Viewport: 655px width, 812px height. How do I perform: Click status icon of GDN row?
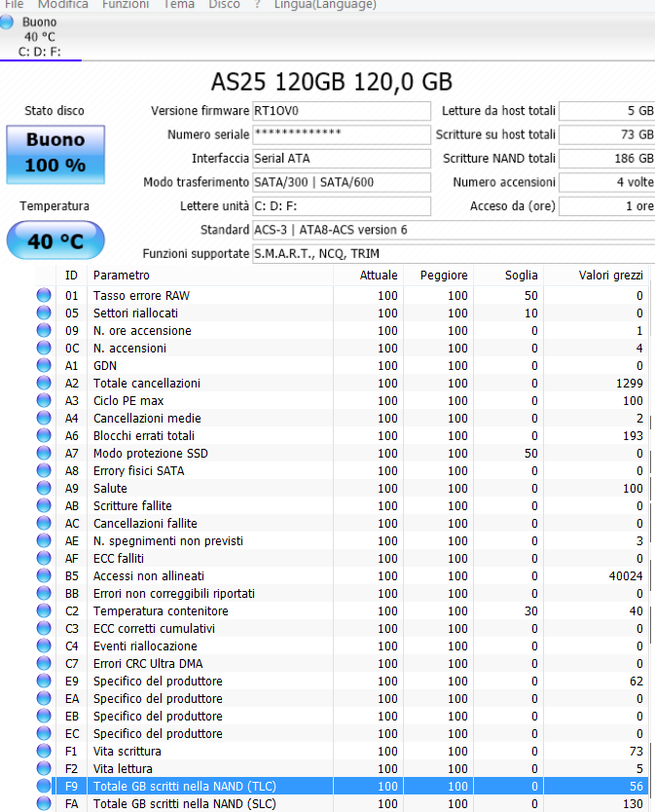tap(44, 366)
